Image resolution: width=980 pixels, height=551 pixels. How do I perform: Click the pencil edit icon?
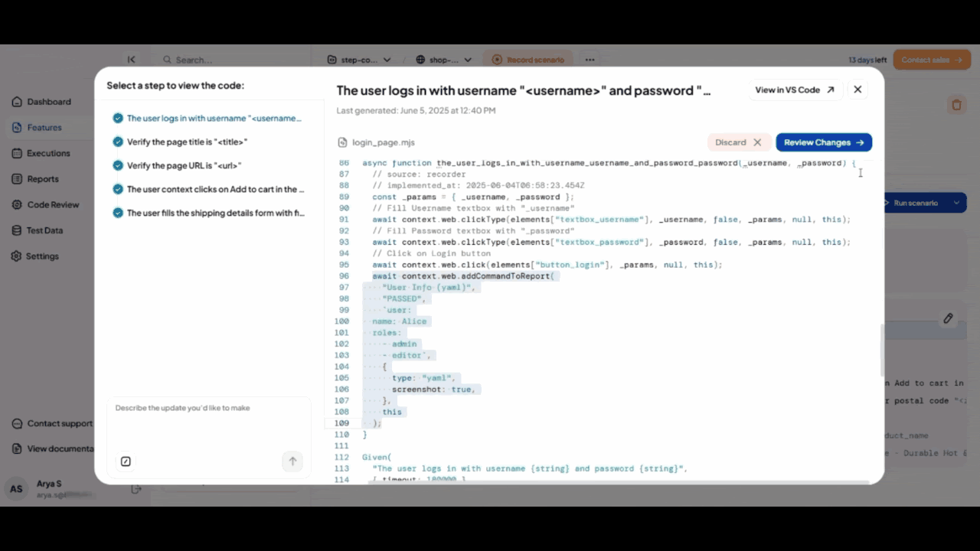pyautogui.click(x=948, y=318)
